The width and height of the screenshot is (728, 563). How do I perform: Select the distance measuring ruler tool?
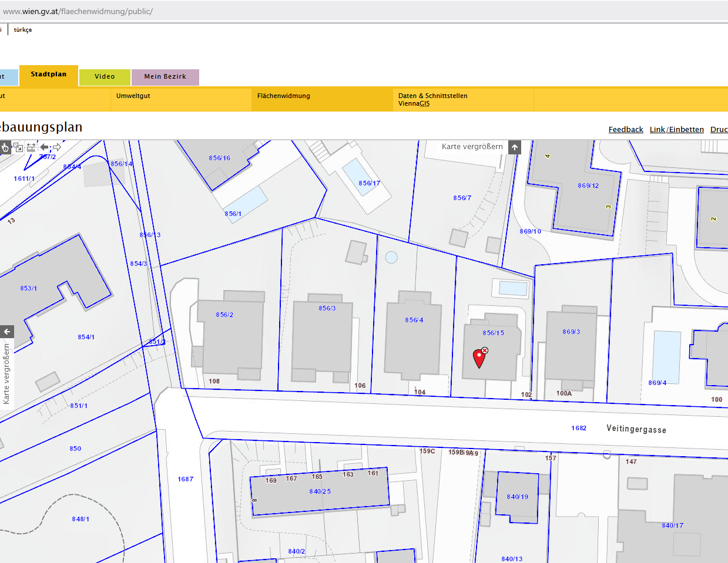point(31,147)
